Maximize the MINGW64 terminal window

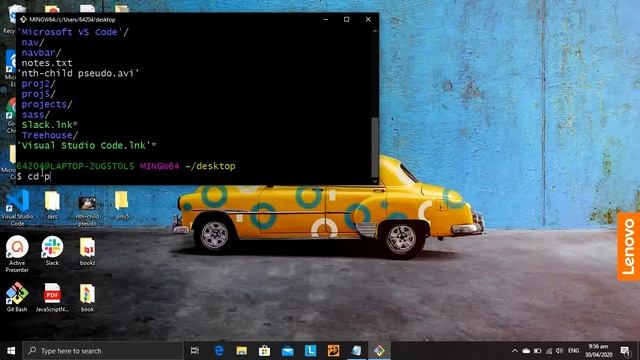(x=347, y=19)
